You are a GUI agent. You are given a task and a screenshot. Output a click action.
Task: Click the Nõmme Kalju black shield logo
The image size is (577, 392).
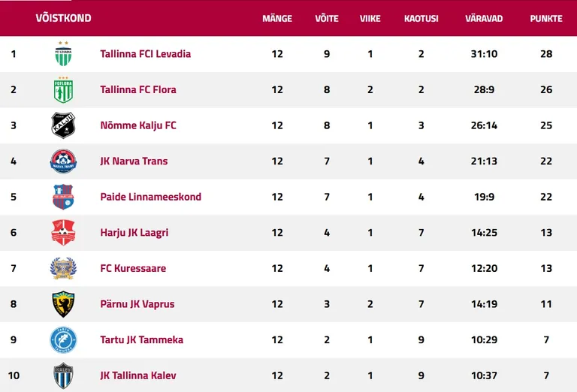63,125
